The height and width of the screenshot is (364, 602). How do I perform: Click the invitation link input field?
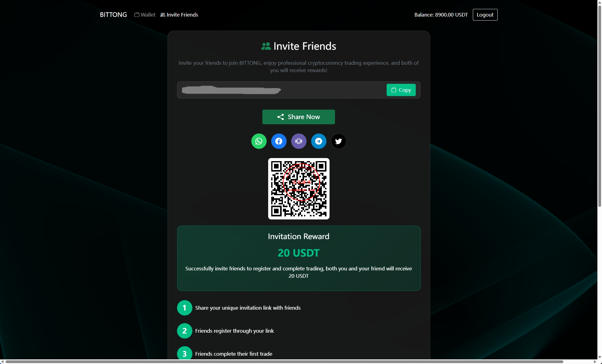pos(281,90)
